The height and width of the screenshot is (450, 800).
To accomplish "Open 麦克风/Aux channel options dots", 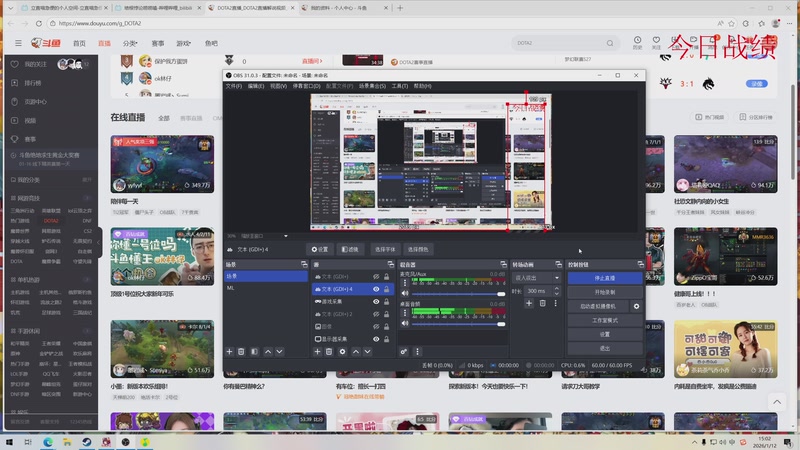I will point(405,283).
